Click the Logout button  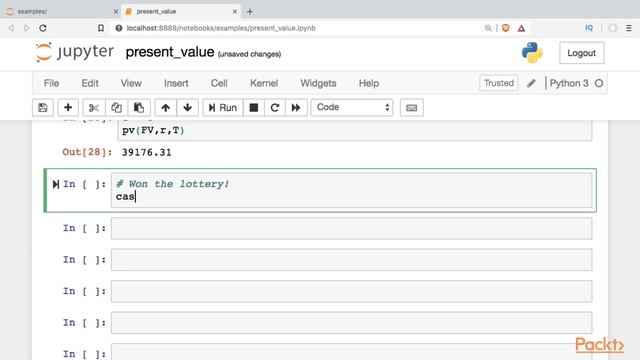point(581,53)
